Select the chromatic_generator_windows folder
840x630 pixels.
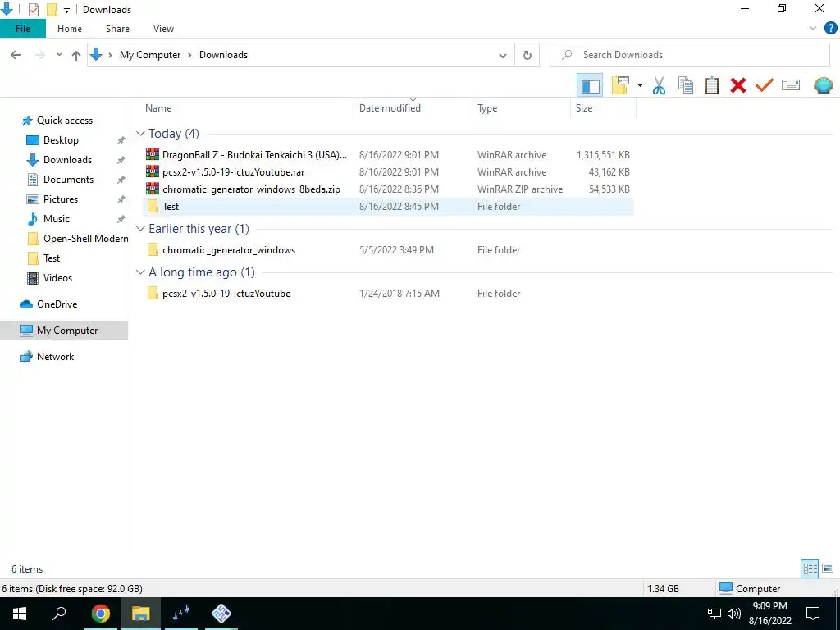pos(388,250)
